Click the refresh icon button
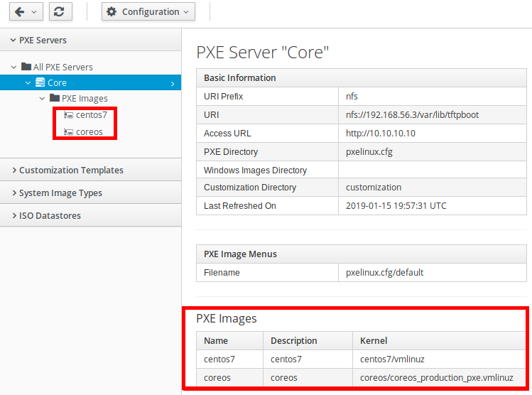 [60, 11]
